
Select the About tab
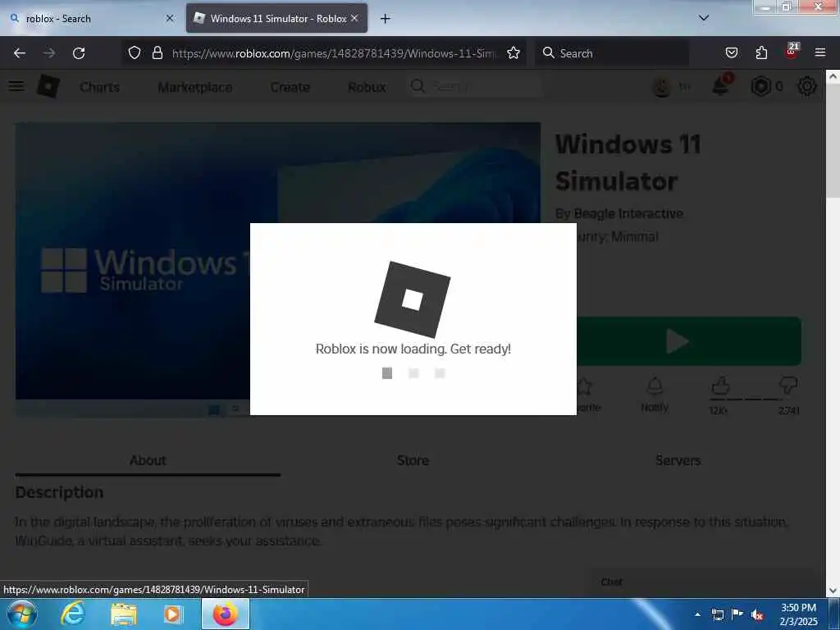pos(148,460)
